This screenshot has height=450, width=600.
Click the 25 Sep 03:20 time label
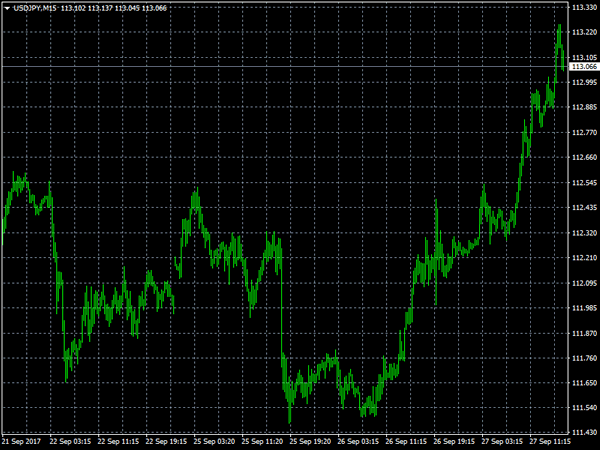[x=214, y=441]
